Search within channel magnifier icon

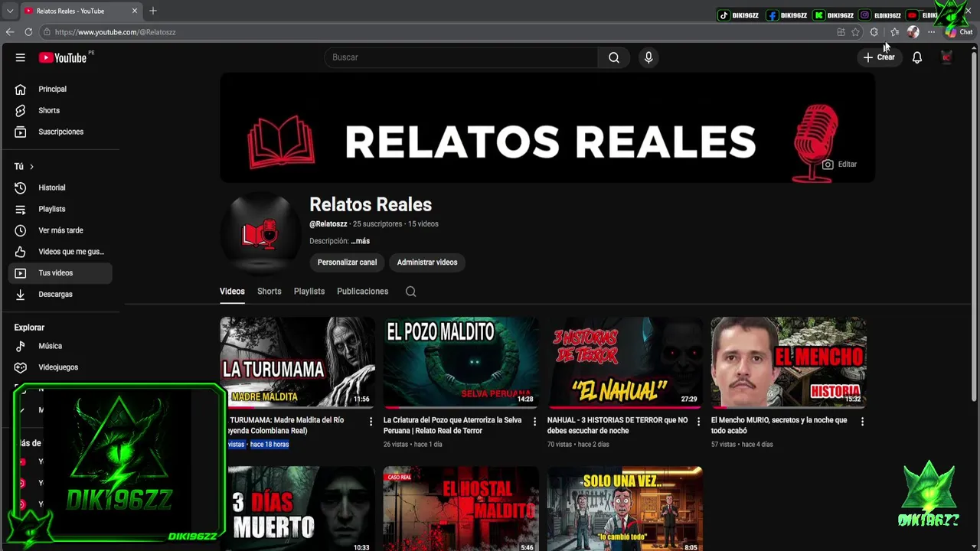[x=410, y=292]
